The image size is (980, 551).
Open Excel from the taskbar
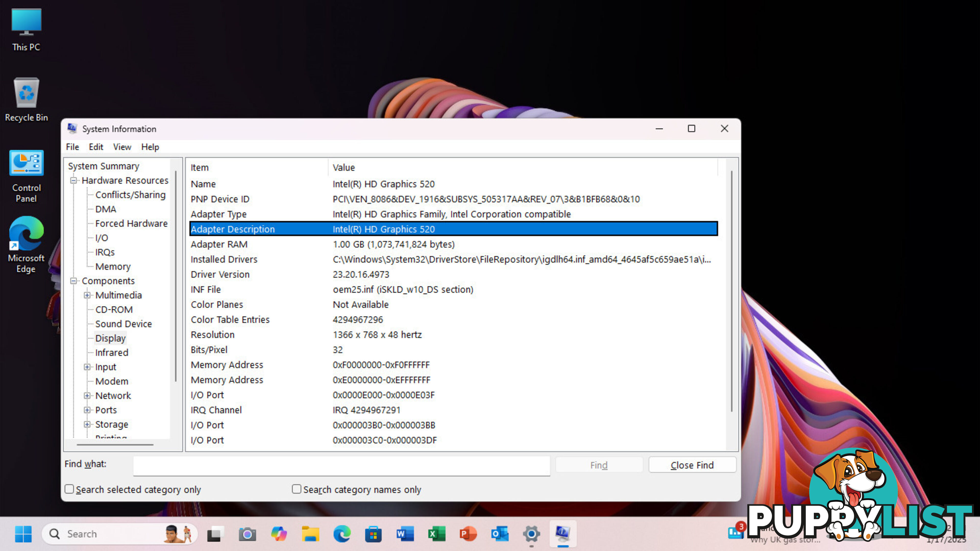tap(436, 533)
